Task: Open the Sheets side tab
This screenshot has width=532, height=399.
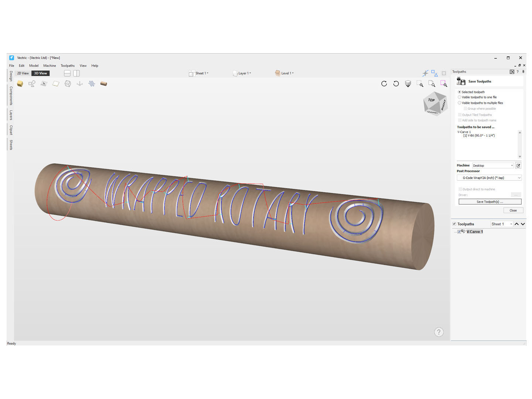Action: (11, 145)
